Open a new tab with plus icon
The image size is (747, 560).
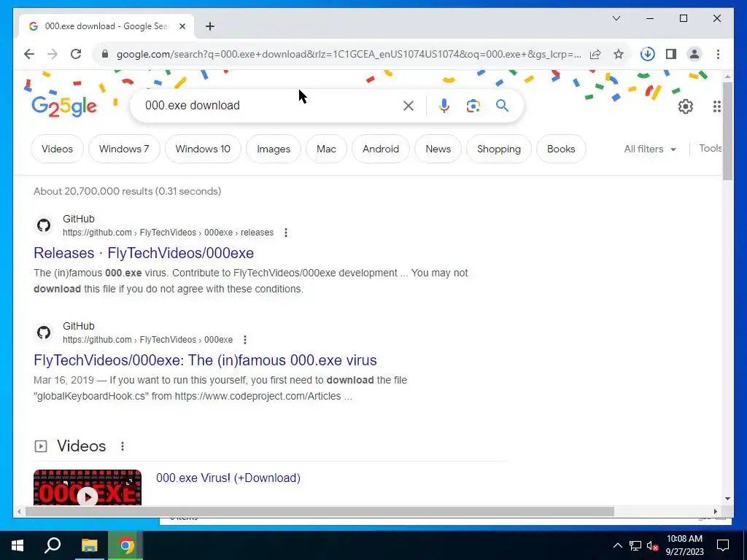210,26
